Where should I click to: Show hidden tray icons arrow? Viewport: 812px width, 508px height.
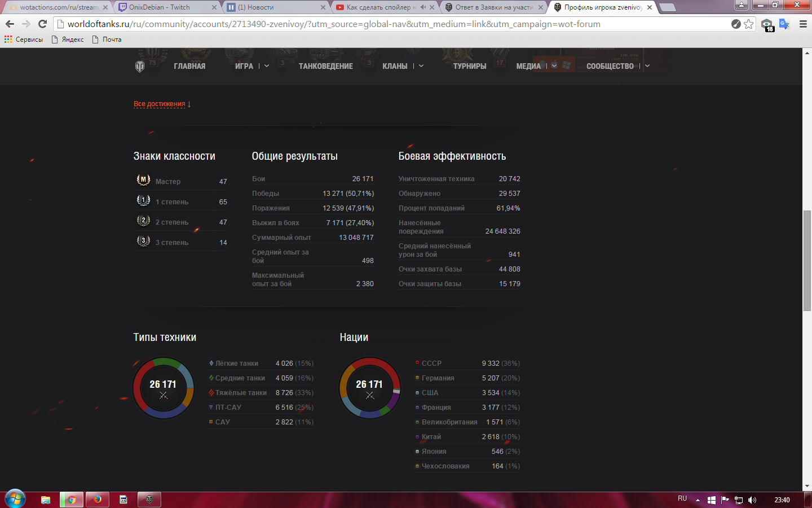[698, 500]
